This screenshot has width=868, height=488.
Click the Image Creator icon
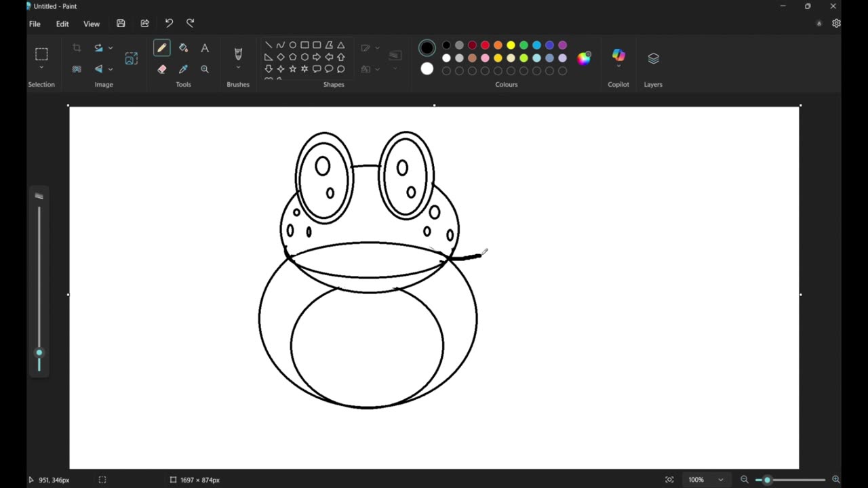click(x=131, y=58)
